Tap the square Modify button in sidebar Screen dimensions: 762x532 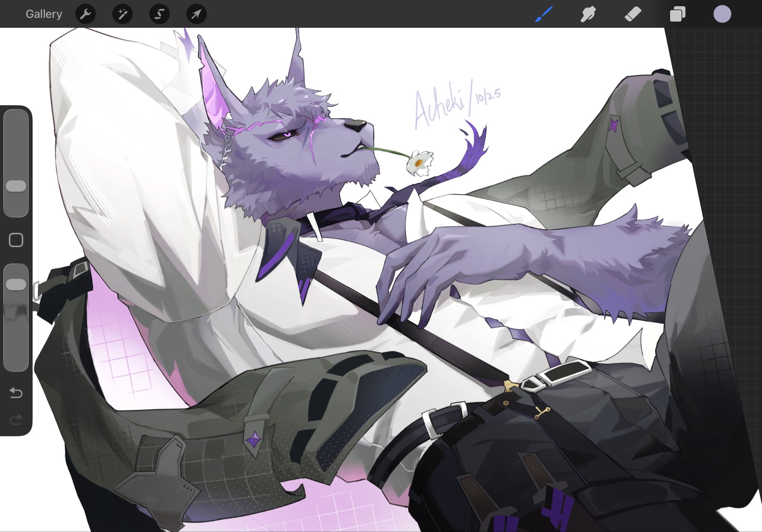point(16,240)
